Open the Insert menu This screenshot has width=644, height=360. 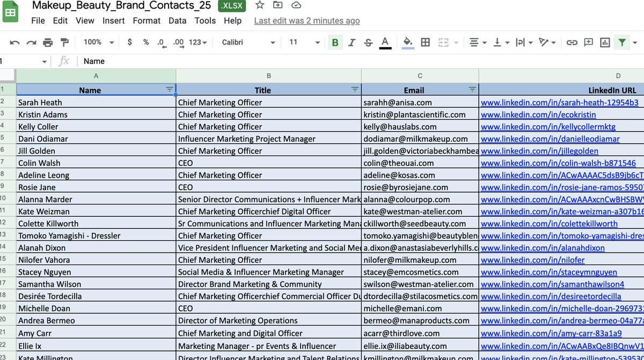click(x=114, y=21)
